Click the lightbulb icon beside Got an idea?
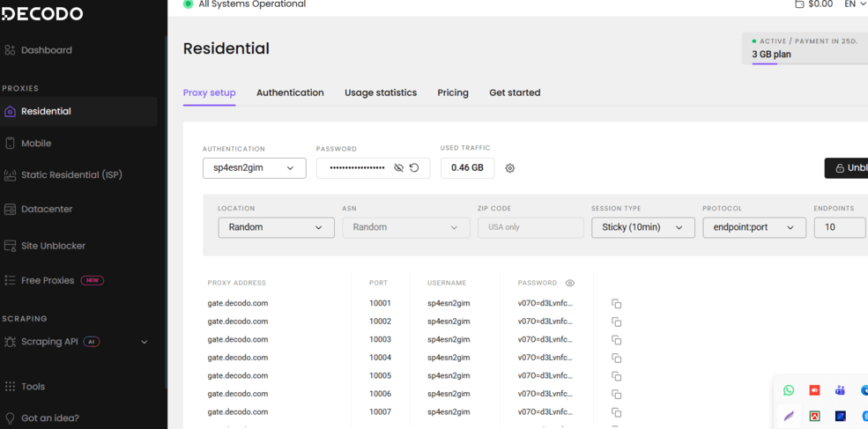This screenshot has height=429, width=868. (x=10, y=418)
